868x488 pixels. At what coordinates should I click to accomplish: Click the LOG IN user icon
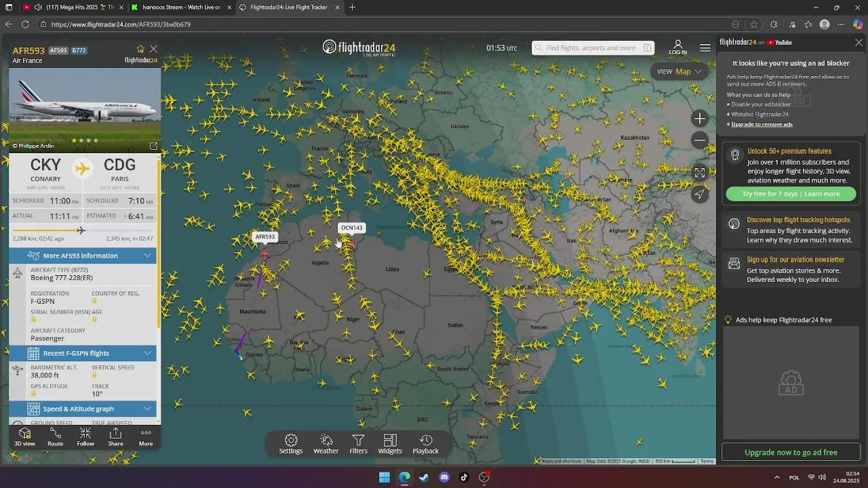click(677, 47)
